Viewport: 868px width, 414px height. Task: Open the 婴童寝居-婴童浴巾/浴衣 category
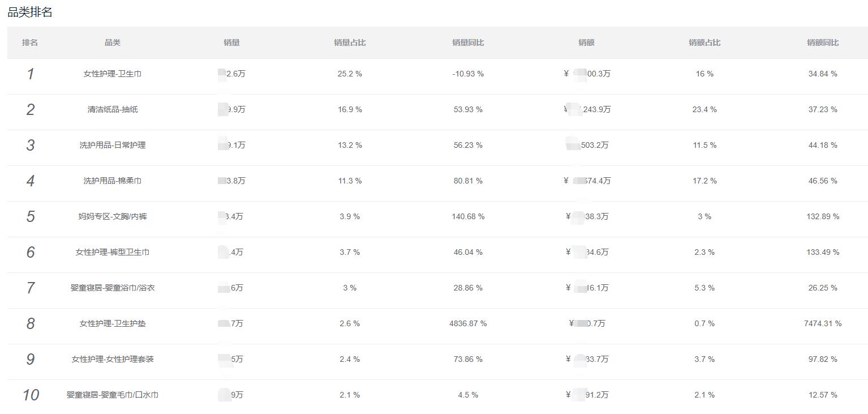[x=113, y=288]
